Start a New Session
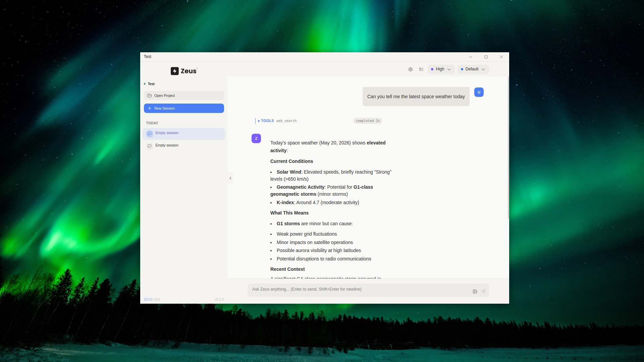This screenshot has height=362, width=644. pos(184,108)
